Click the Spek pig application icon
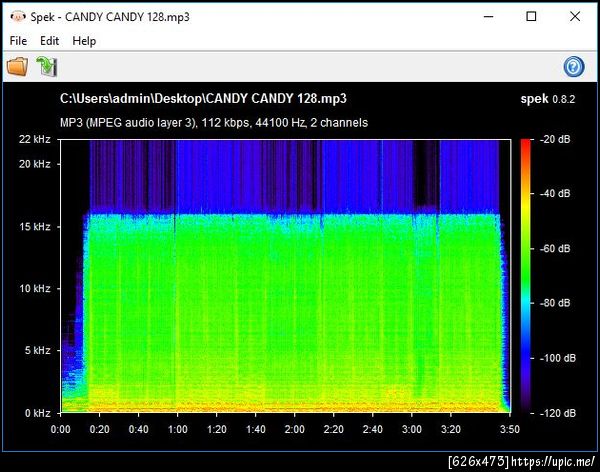The image size is (600, 472). (18, 16)
